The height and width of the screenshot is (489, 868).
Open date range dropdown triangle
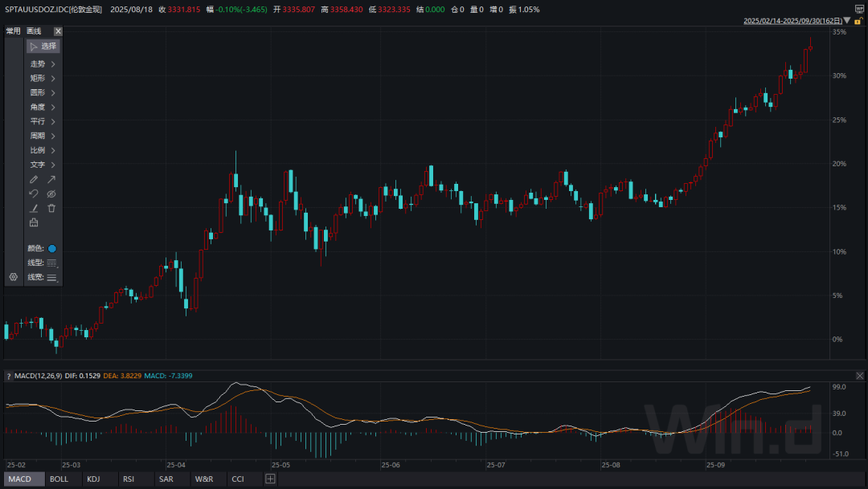pyautogui.click(x=846, y=21)
